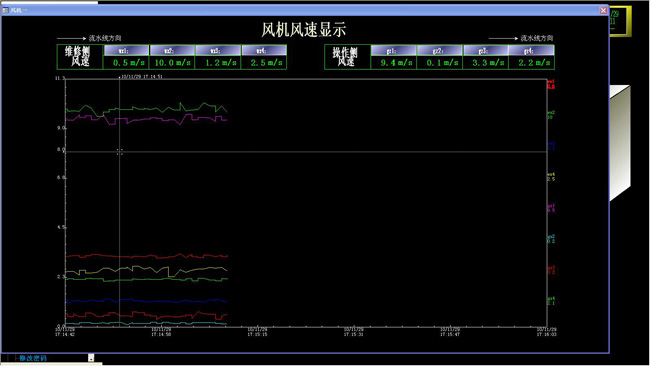Viewport: 650px width, 366px height.
Task: Select the gz3 header button
Action: [x=485, y=51]
